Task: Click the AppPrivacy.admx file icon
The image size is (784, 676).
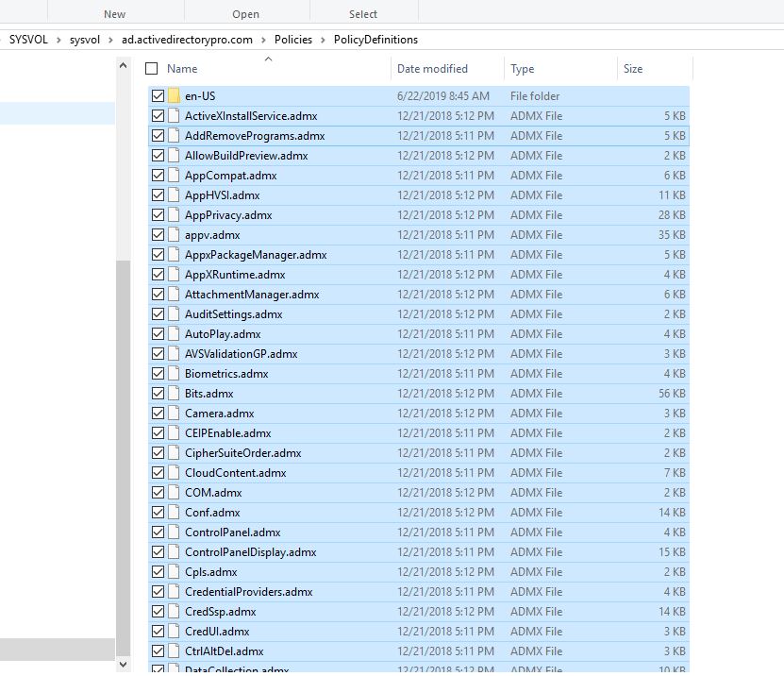Action: click(174, 215)
